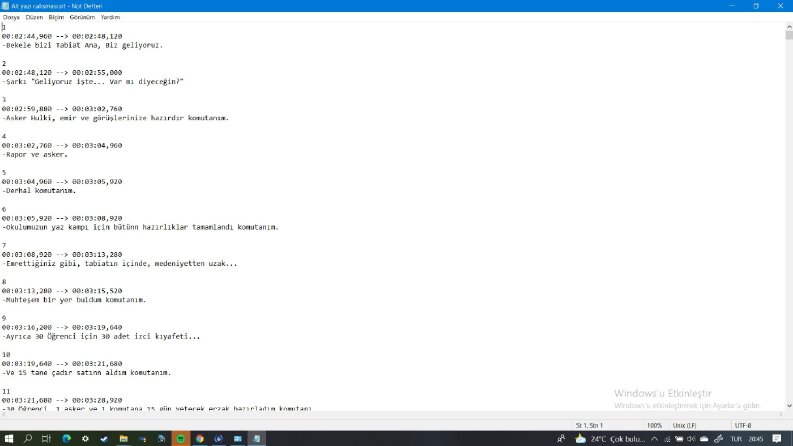The image size is (793, 446).
Task: Click the line '-Derhal komutanım.'
Action: pyautogui.click(x=39, y=191)
